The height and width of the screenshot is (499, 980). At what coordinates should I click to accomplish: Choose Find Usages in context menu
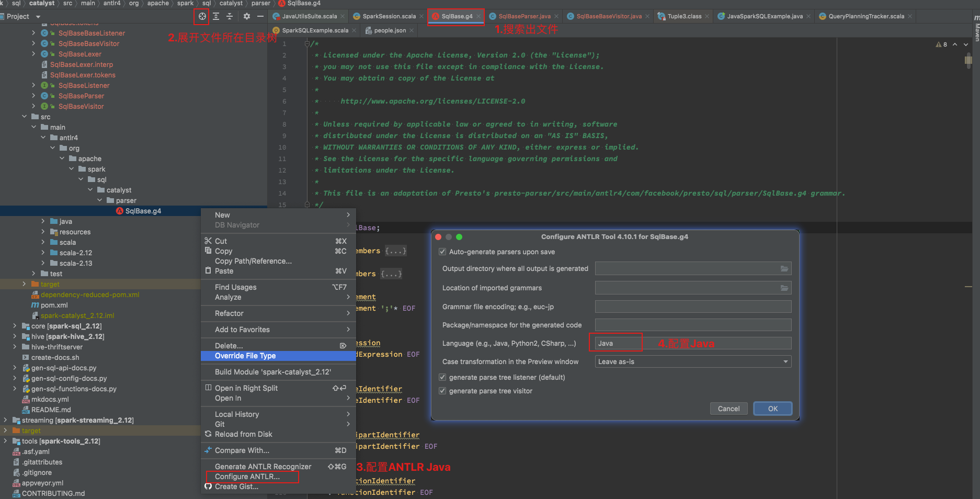click(278, 287)
